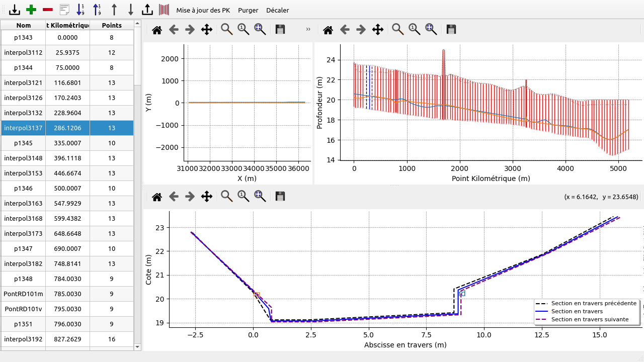Click the export (upload) icon in the top toolbar
644x362 pixels.
click(147, 10)
